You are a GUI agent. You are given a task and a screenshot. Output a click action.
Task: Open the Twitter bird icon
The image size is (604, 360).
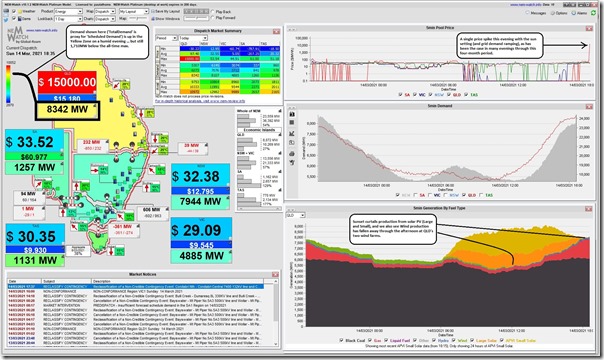[6, 18]
